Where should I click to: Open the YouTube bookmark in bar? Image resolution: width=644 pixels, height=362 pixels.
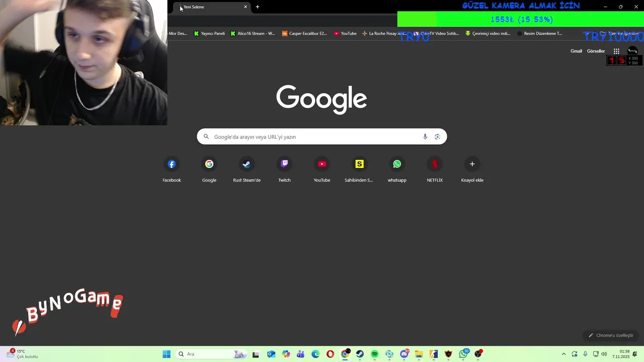click(x=345, y=34)
